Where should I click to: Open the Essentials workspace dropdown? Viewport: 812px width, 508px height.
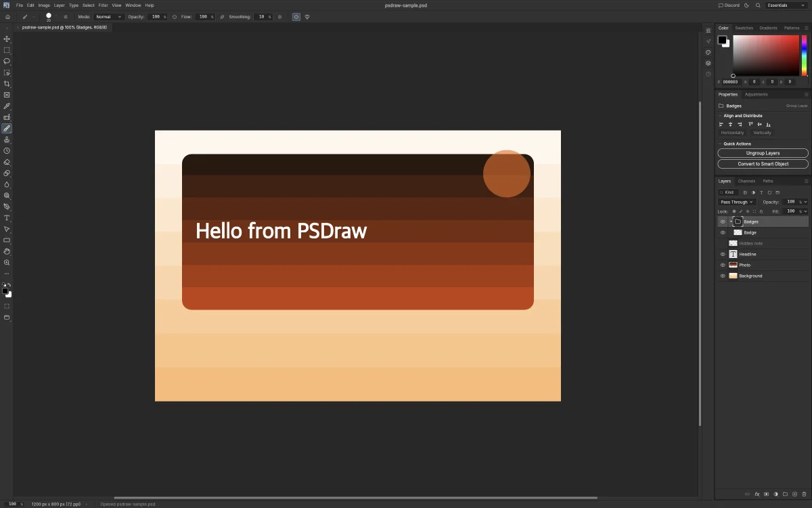tap(785, 5)
